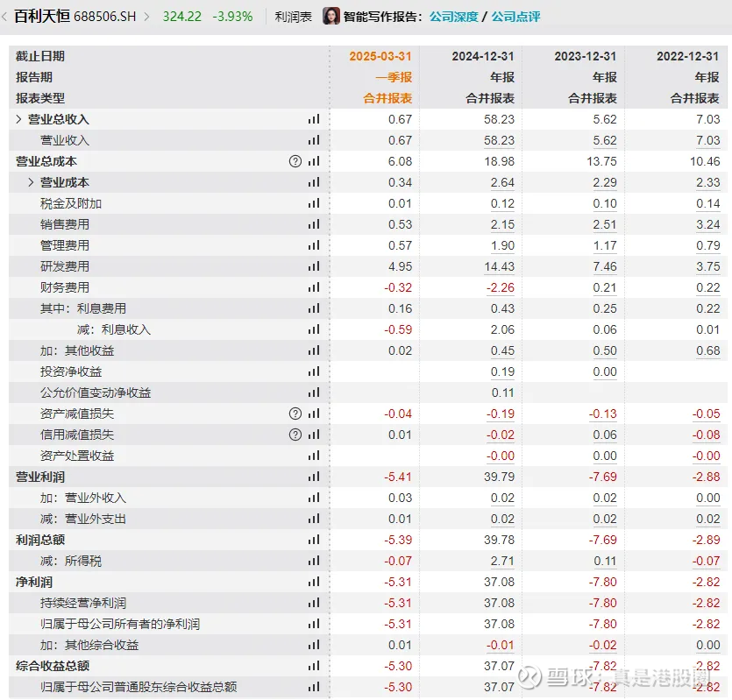The width and height of the screenshot is (732, 700).
Task: Expand the 营业总收入 row
Action: 19,119
